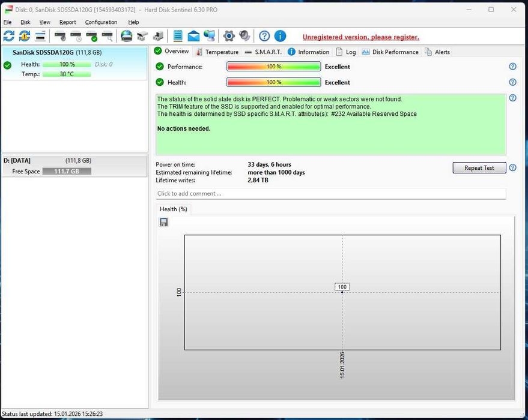Viewport: 528px width, 420px height.
Task: Open the Report menu
Action: pyautogui.click(x=68, y=22)
